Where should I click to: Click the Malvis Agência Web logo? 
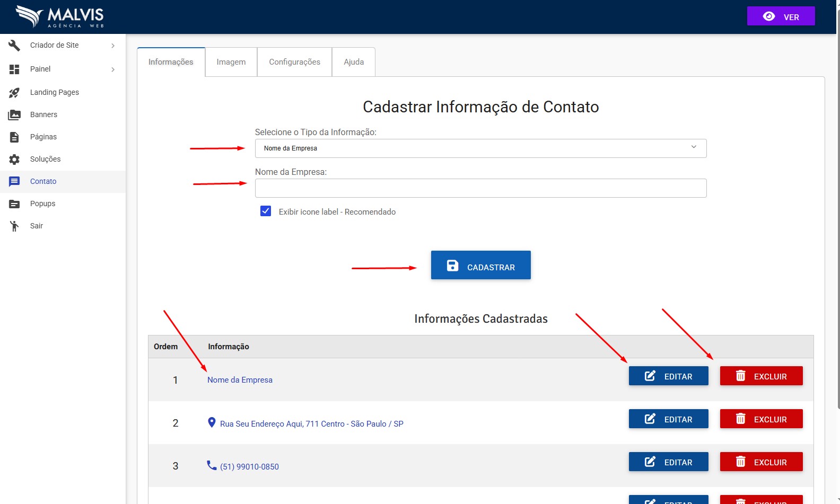point(60,16)
